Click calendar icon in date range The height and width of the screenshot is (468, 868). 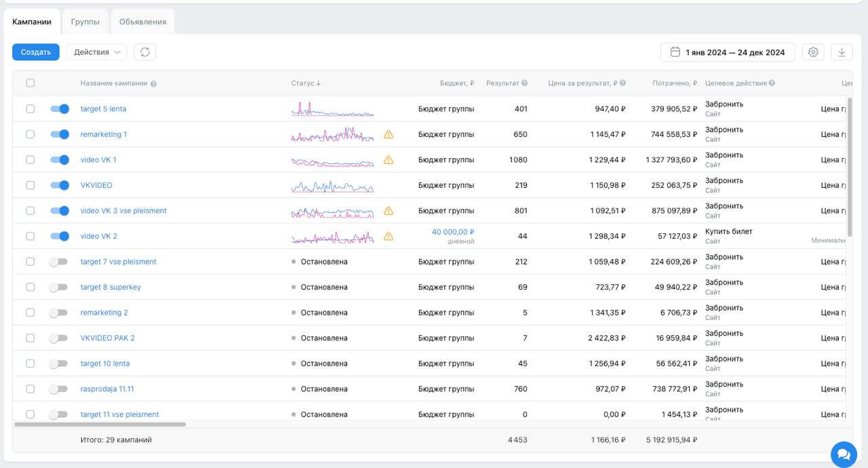675,52
